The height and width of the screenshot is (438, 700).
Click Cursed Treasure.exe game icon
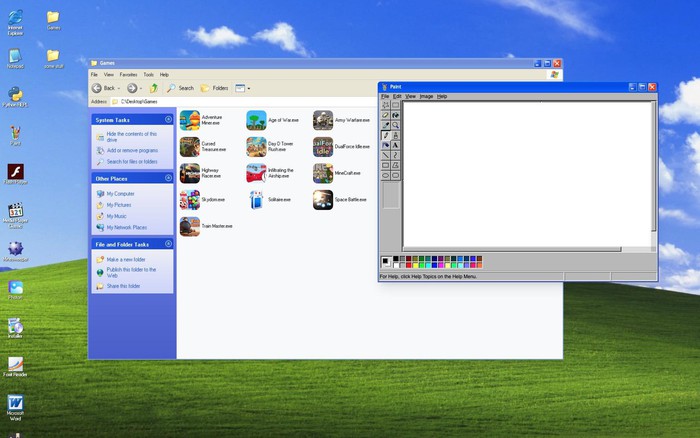(x=190, y=147)
